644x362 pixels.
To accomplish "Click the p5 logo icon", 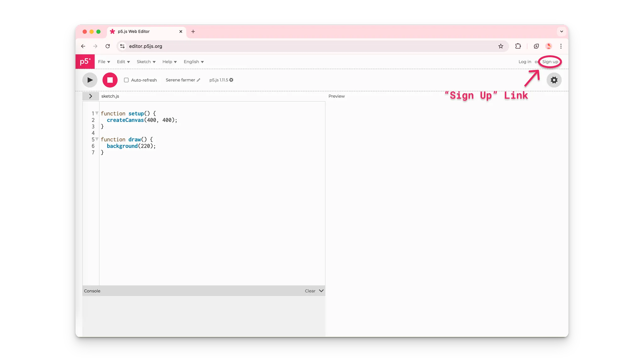I will pos(85,61).
